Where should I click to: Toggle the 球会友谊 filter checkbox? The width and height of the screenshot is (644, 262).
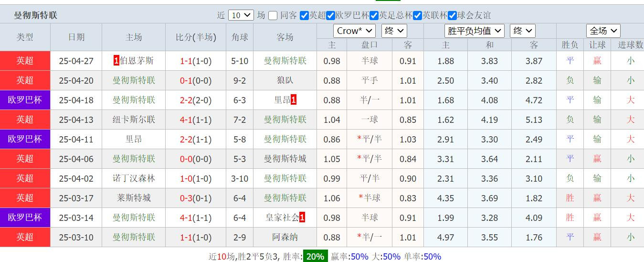tap(452, 15)
